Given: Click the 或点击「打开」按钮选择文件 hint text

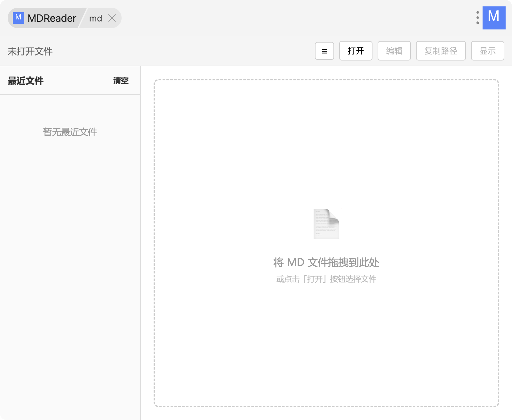Looking at the screenshot, I should point(326,279).
